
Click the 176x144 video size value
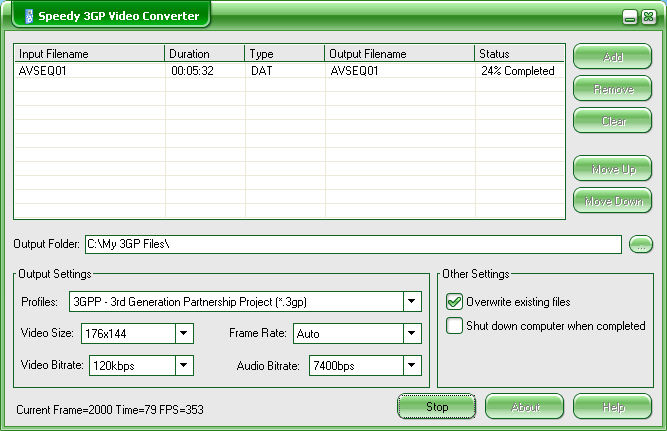coord(105,334)
